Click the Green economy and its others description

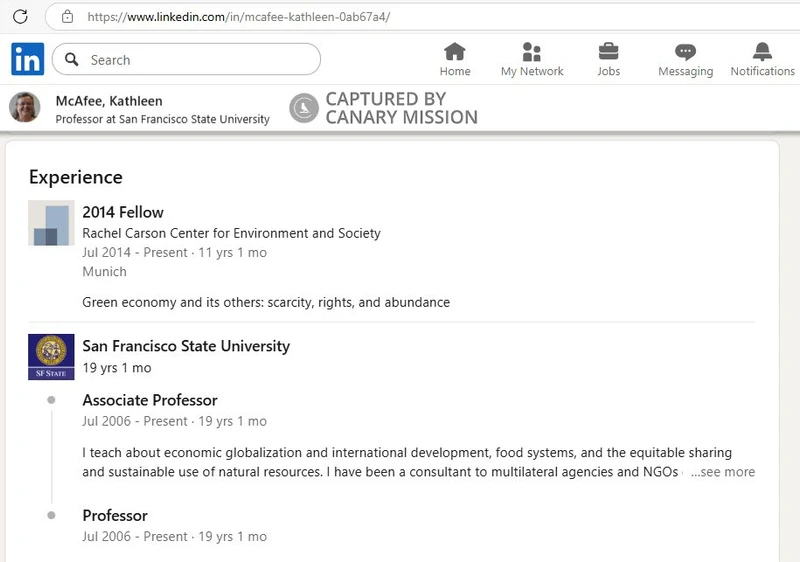[x=266, y=302]
